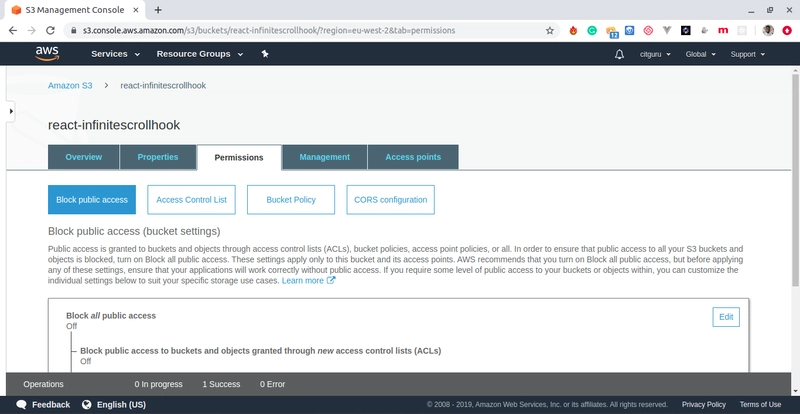Select the S3 Management Console browser tab

pyautogui.click(x=74, y=10)
